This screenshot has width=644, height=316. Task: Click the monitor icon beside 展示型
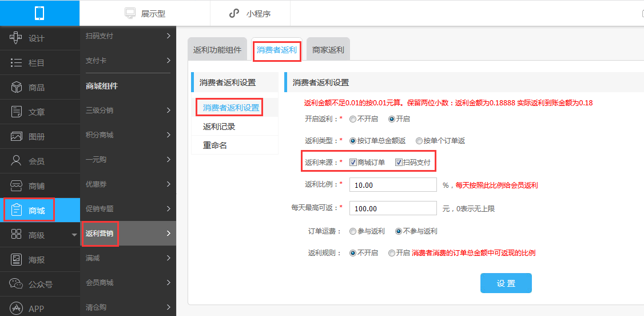pyautogui.click(x=130, y=13)
